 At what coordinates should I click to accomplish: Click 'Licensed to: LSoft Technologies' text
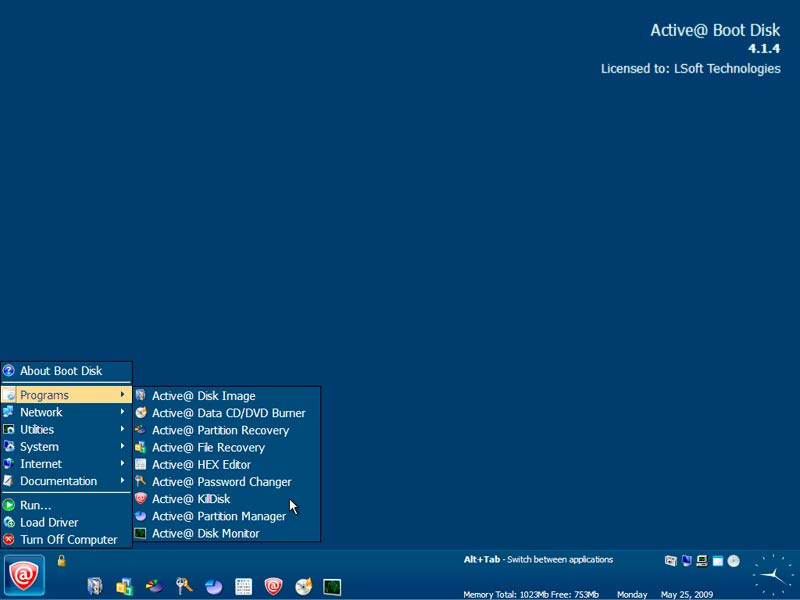pyautogui.click(x=691, y=69)
